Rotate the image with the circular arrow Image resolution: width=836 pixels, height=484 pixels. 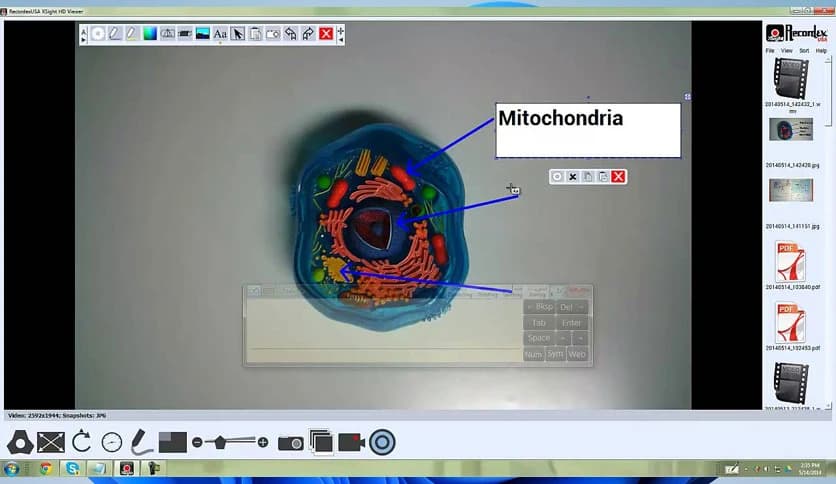[81, 442]
